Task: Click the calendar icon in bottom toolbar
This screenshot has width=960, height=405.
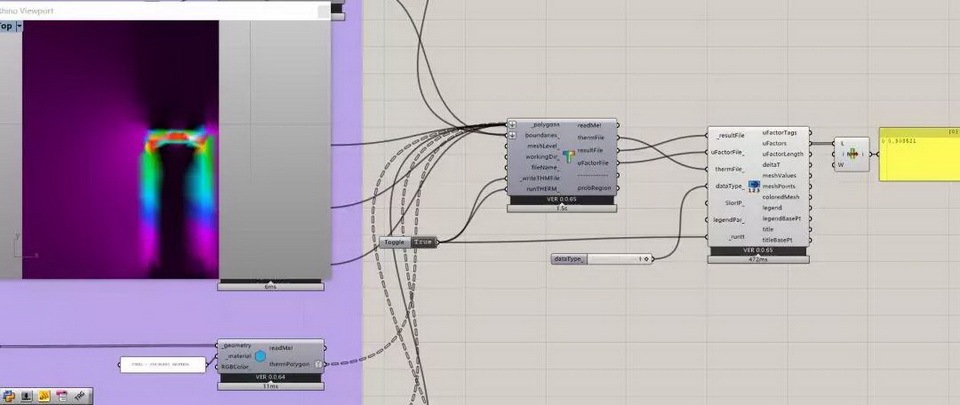Action: tap(61, 396)
